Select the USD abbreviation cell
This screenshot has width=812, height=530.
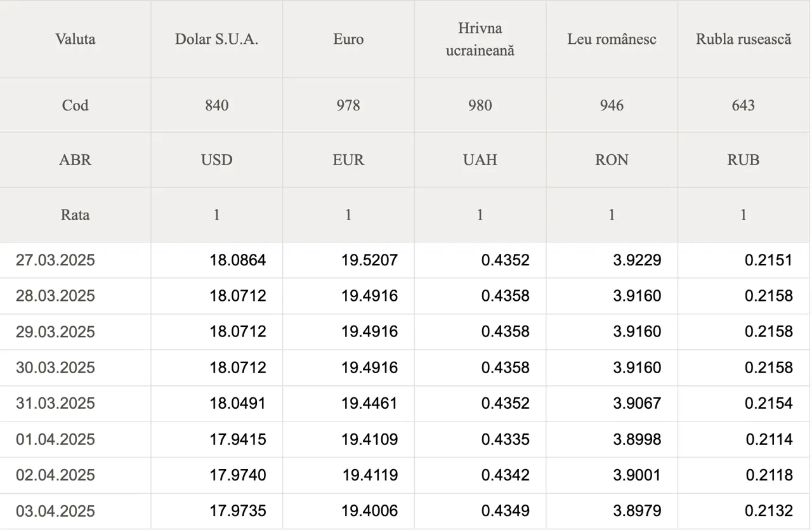217,160
